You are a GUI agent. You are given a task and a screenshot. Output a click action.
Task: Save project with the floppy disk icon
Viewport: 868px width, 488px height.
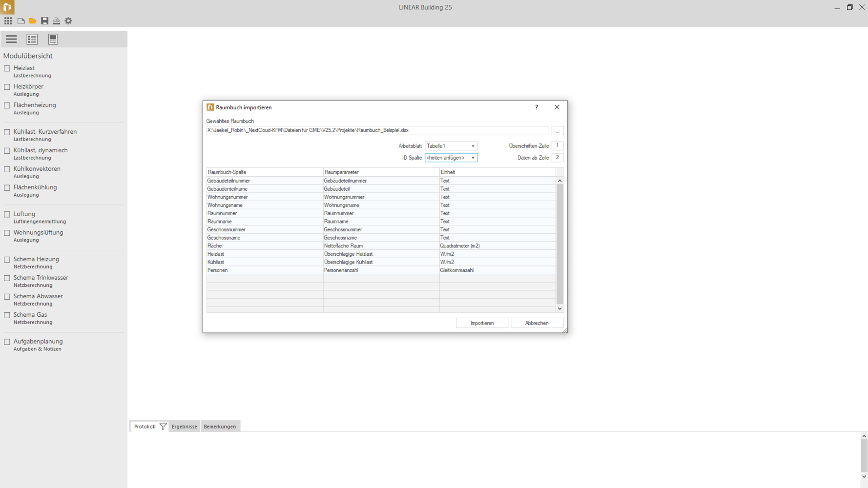(x=44, y=20)
